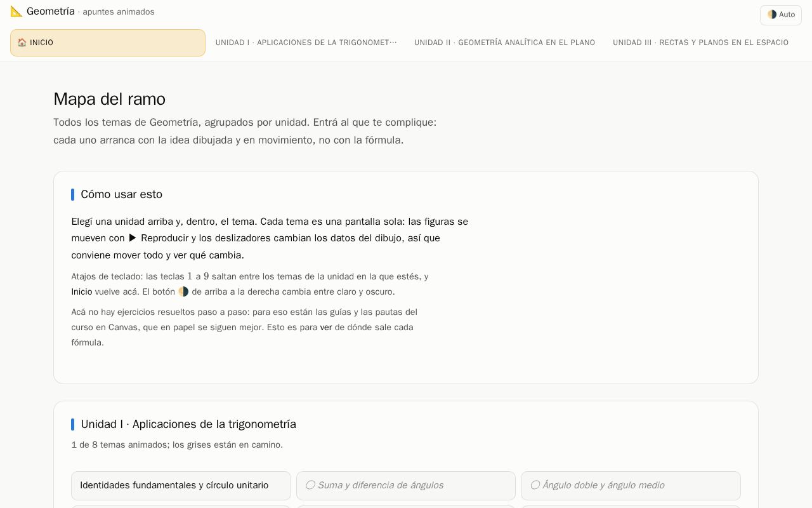Click the Cómo usar esto heading text
812x508 pixels.
click(x=122, y=194)
